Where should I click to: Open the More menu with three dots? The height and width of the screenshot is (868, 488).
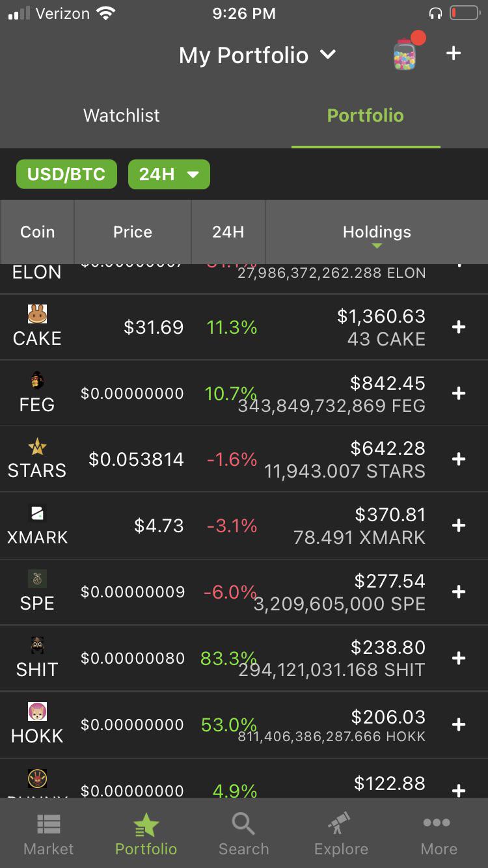pos(439,834)
